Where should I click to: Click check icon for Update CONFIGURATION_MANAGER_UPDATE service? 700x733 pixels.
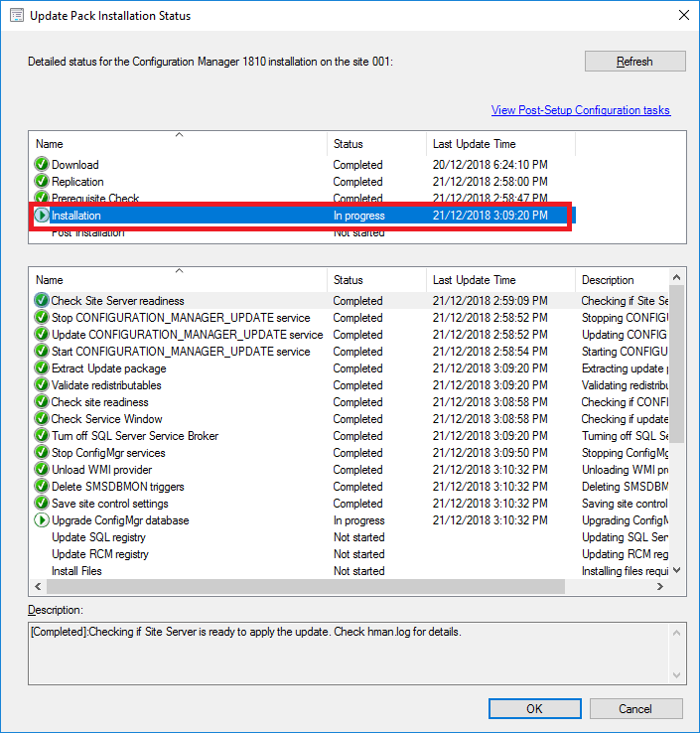pyautogui.click(x=42, y=335)
